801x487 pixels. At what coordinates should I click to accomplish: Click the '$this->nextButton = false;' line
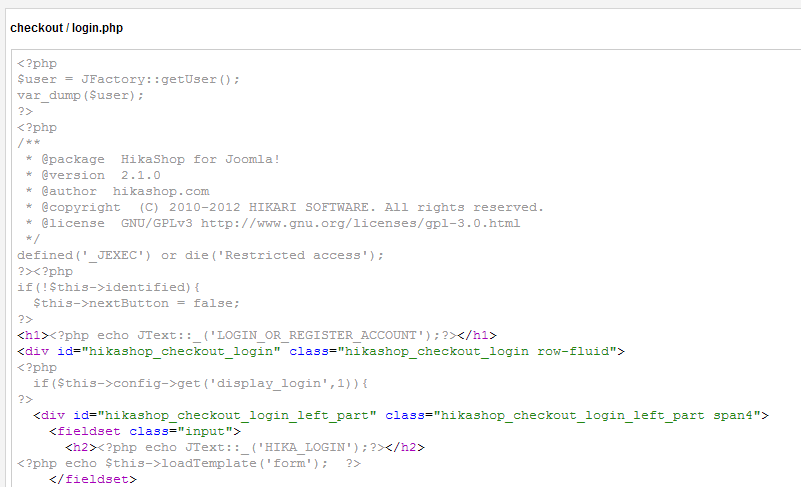coord(136,303)
